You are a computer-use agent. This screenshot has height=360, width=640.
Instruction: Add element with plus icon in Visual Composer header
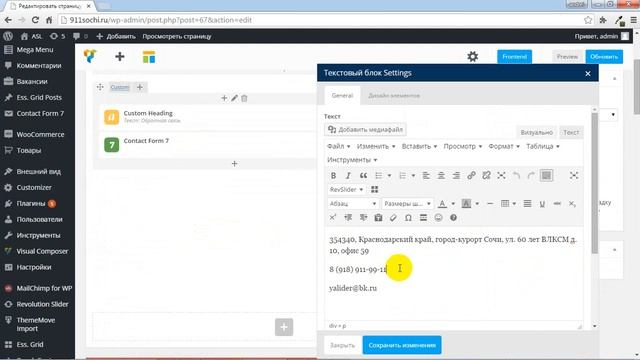point(120,56)
